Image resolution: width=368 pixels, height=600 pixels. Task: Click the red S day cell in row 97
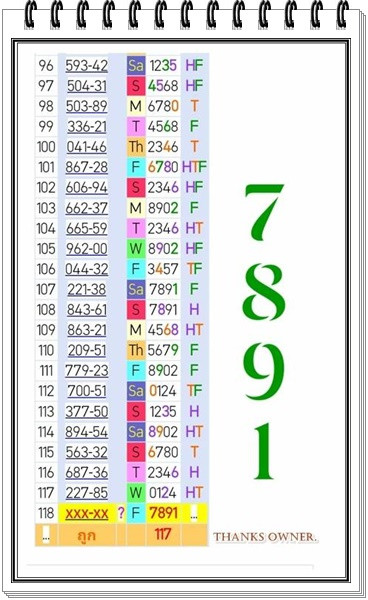pos(136,85)
